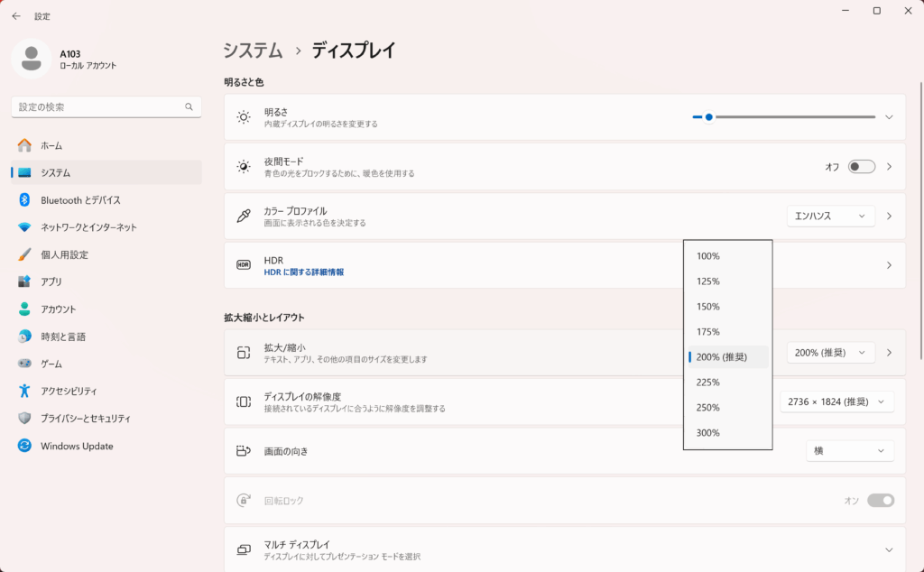The image size is (924, 572).
Task: Click the Windows Update refresh icon
Action: [x=24, y=446]
